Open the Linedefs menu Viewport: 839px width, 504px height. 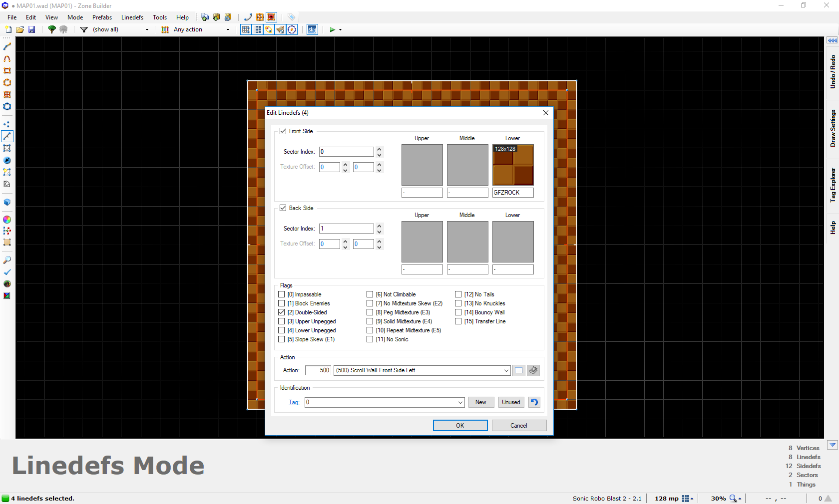[132, 17]
